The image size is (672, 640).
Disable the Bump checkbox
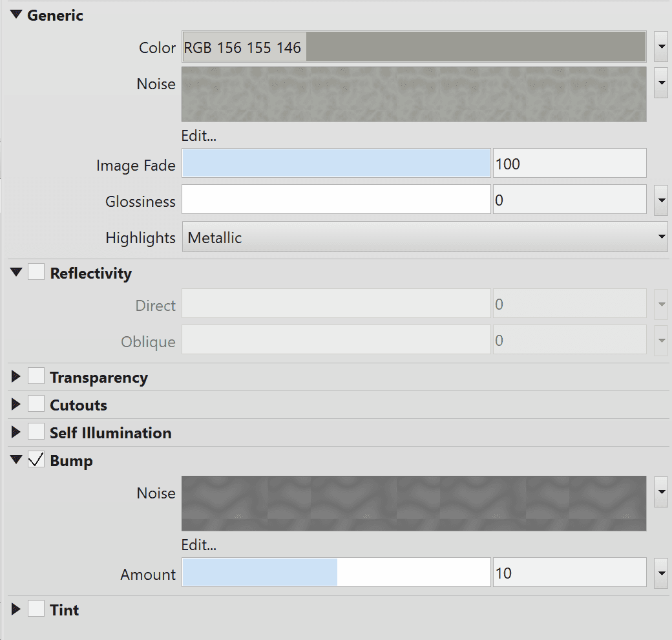tap(36, 460)
